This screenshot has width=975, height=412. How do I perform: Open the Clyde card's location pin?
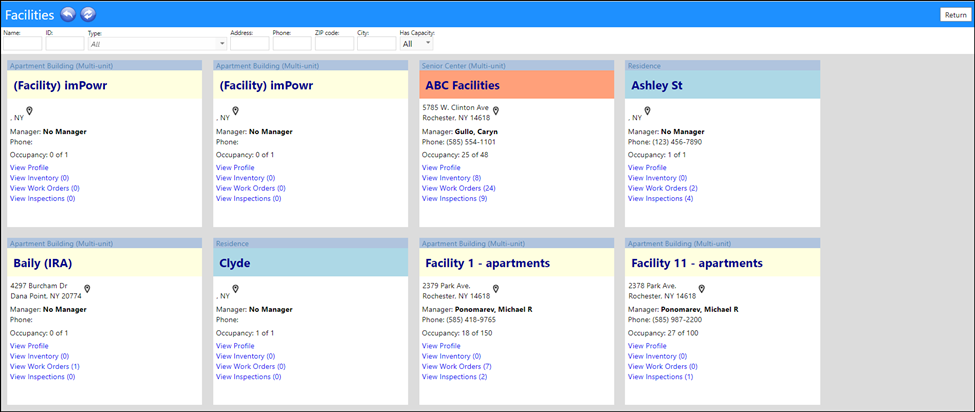tap(236, 290)
